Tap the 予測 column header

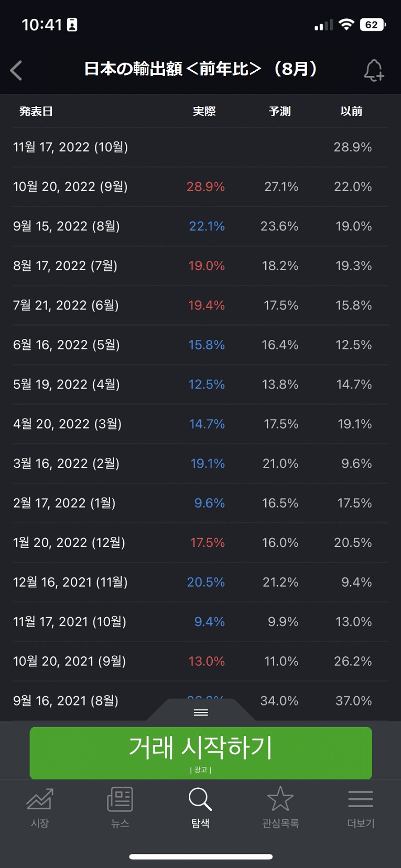pos(280,111)
